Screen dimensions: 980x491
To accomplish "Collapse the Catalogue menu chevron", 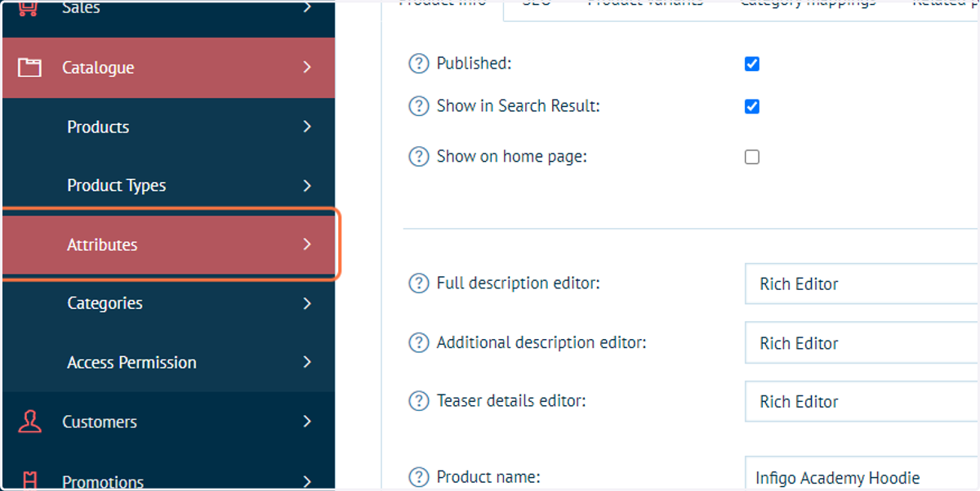I will pos(307,67).
